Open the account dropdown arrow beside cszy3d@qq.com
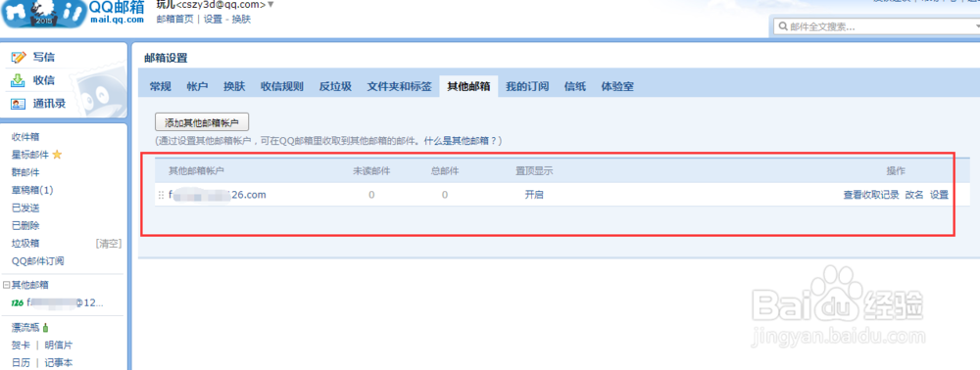The height and width of the screenshot is (370, 980). pyautogui.click(x=270, y=5)
